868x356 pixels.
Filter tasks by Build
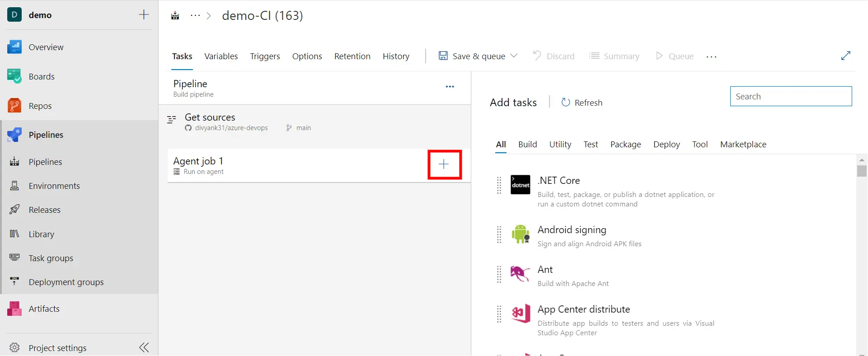528,145
